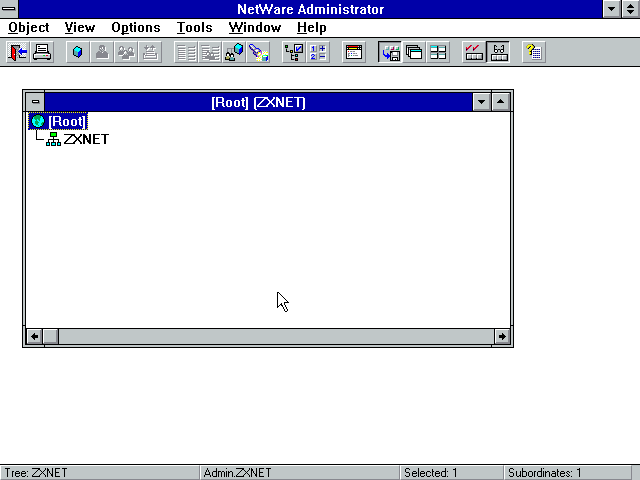Restore the NetWare Administrator window size
This screenshot has width=640, height=480.
pyautogui.click(x=631, y=9)
